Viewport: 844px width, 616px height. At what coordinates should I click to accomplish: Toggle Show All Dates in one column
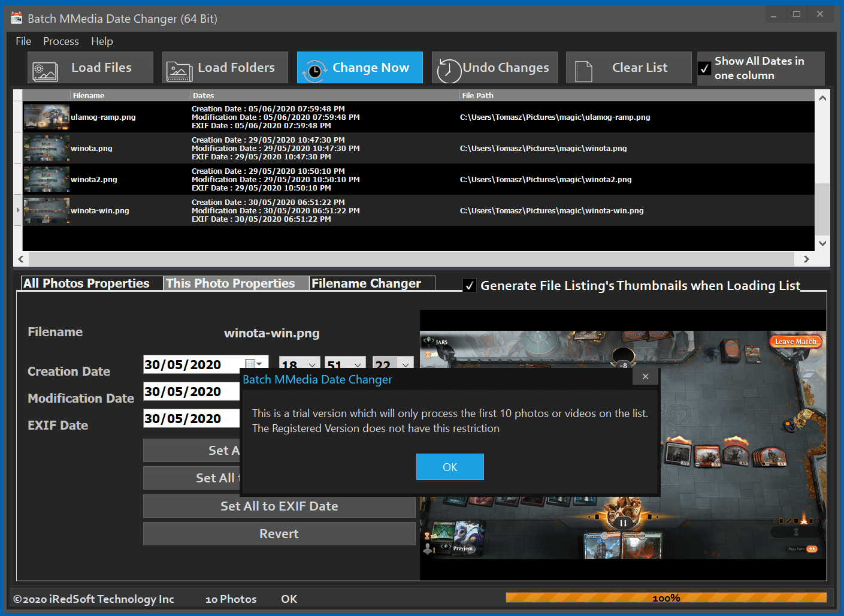coord(705,68)
